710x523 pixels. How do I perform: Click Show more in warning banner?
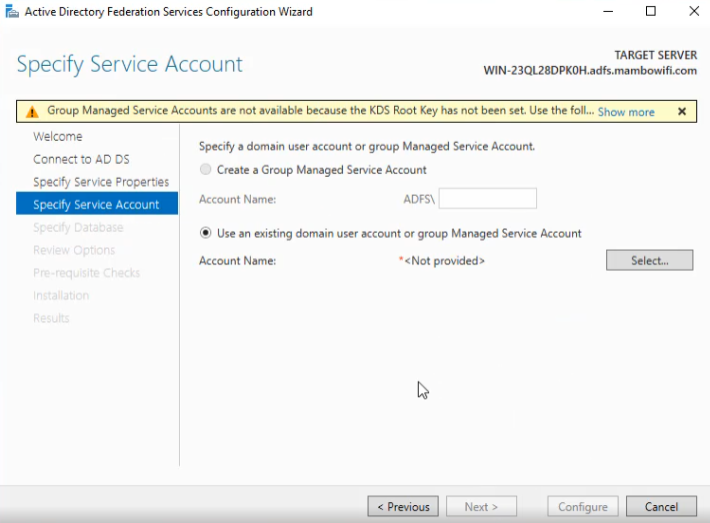click(x=626, y=112)
